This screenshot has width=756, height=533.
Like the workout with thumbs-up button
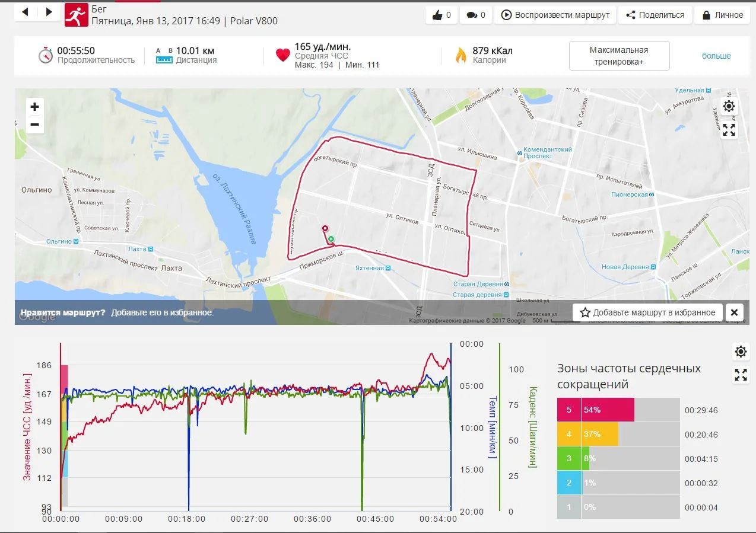click(441, 15)
